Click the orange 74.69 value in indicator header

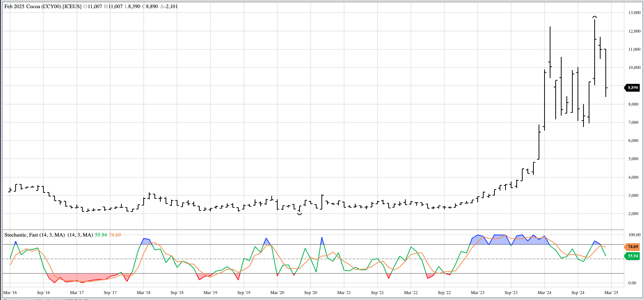pos(115,235)
